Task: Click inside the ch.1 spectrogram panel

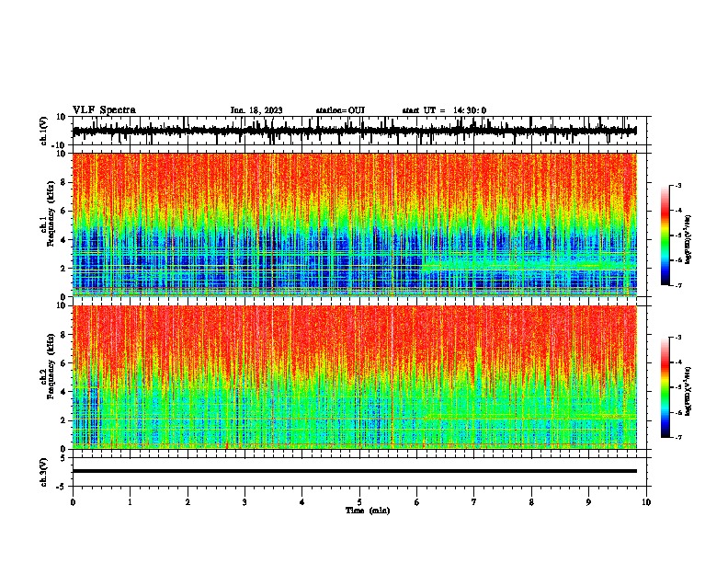Action: tap(354, 224)
